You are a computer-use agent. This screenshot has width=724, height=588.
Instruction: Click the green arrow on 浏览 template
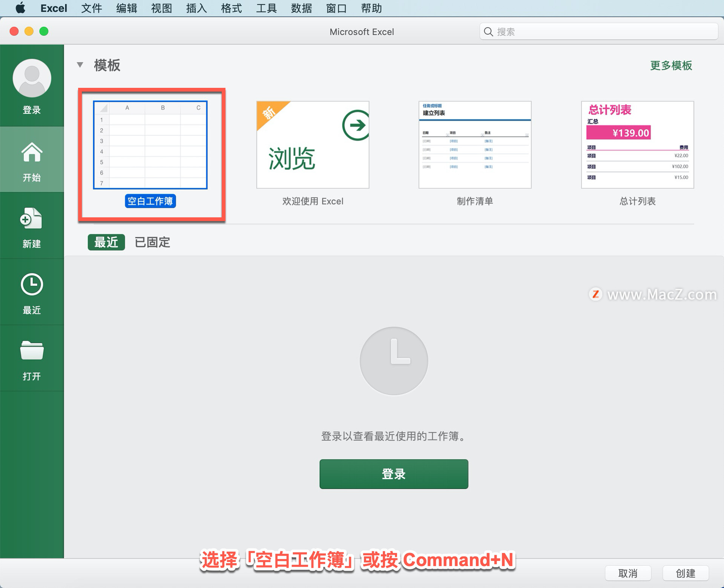(x=356, y=125)
